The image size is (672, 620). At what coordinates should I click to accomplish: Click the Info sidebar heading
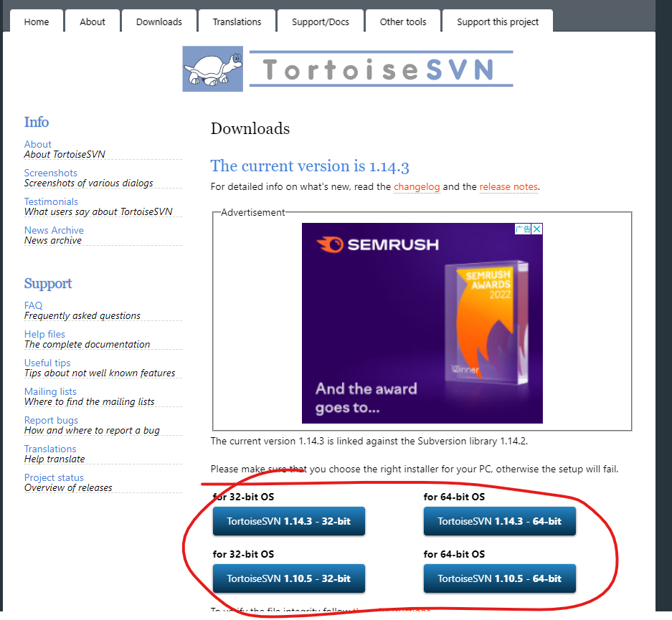37,122
